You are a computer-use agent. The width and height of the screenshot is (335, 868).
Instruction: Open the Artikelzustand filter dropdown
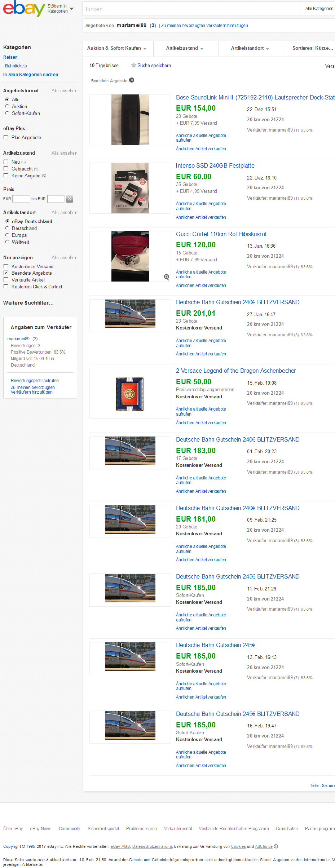pos(185,48)
